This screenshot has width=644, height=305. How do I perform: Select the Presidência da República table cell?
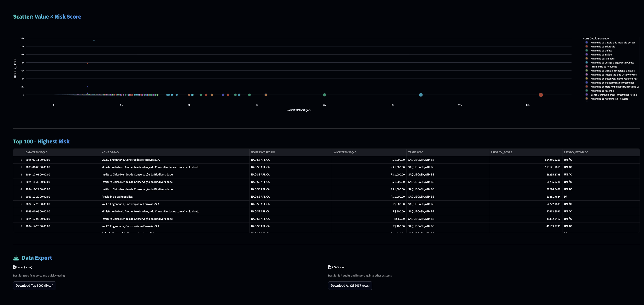tap(117, 197)
